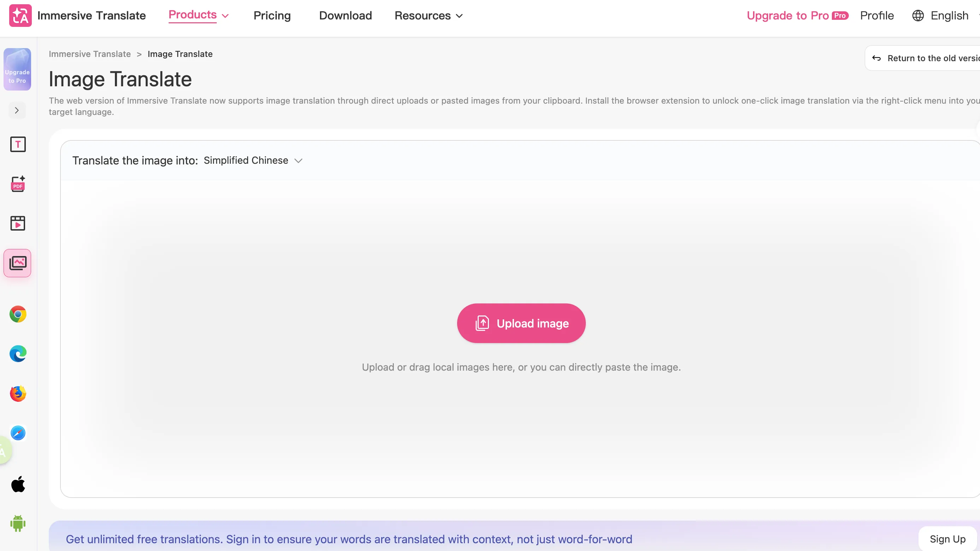The image size is (980, 551).
Task: Click the Immersive Translate logo icon
Action: point(20,16)
